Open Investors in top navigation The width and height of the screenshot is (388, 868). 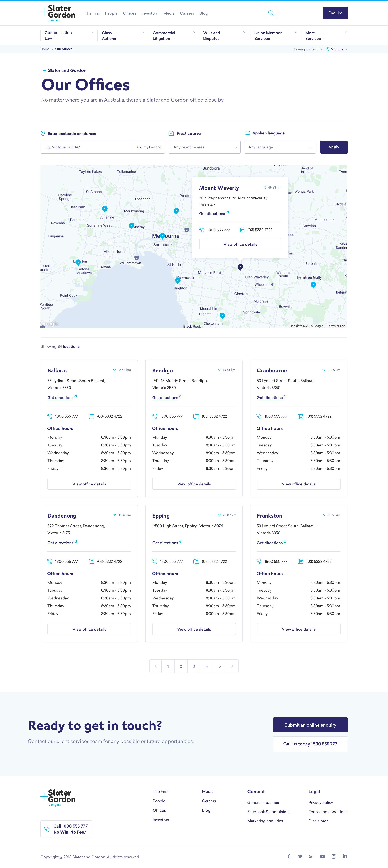150,13
